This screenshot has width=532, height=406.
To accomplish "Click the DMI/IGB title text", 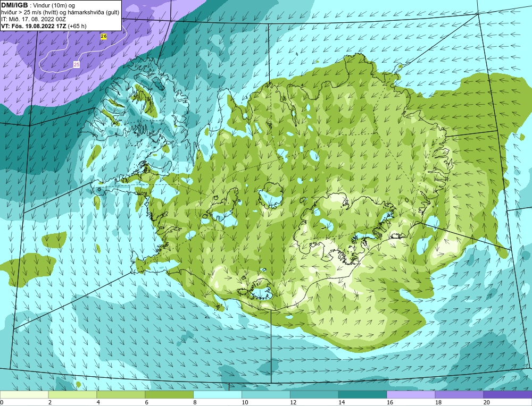I will point(14,5).
